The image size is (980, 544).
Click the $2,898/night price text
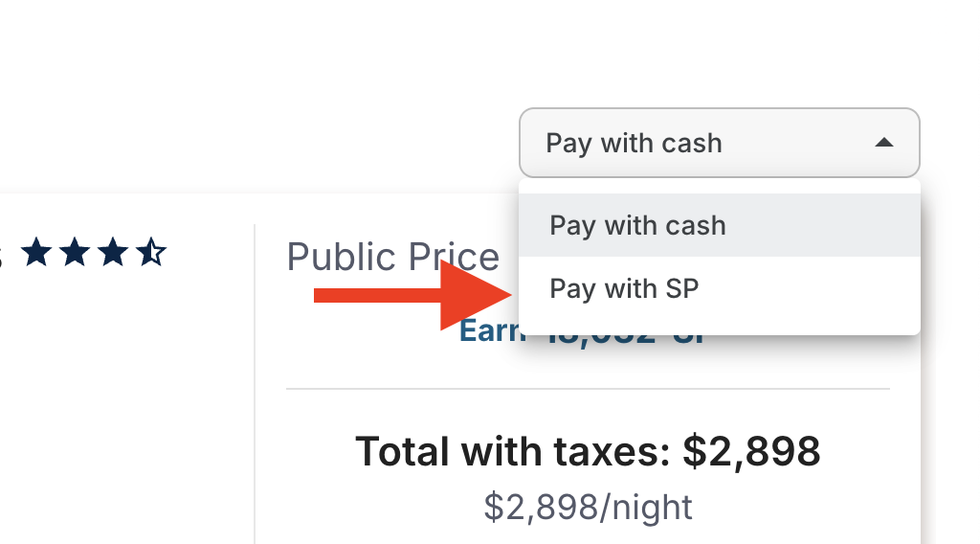(589, 507)
